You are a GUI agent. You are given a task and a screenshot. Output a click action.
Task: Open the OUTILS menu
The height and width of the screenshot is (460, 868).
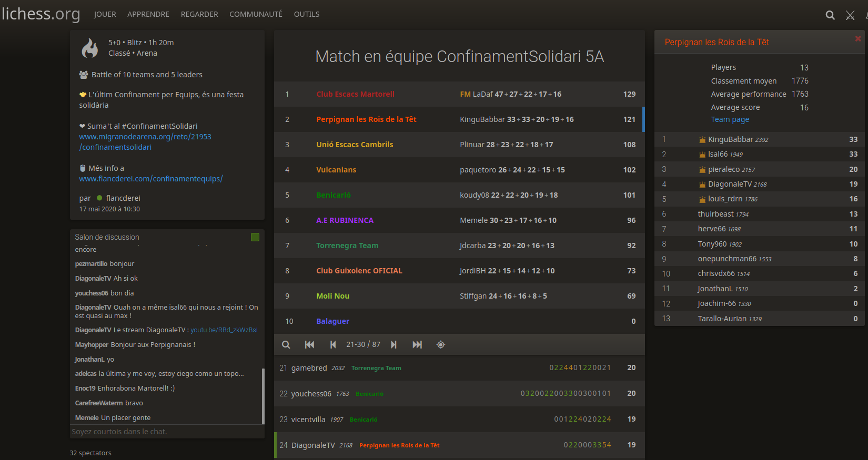pyautogui.click(x=307, y=14)
